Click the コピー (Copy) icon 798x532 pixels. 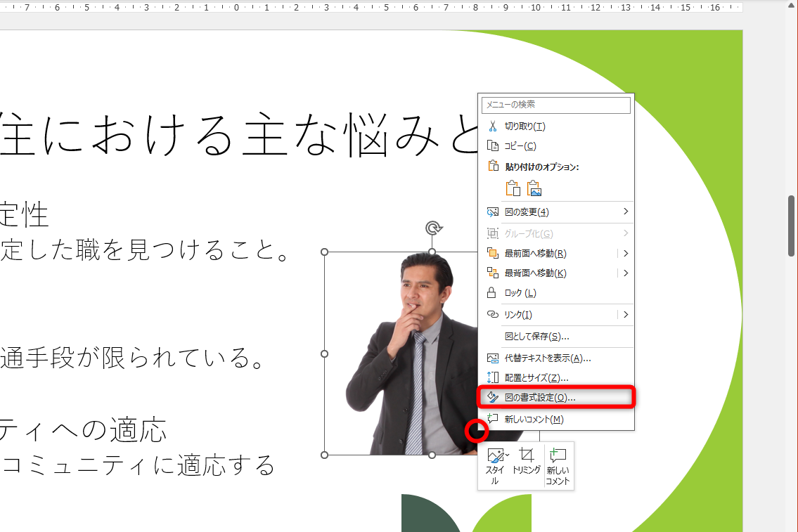pyautogui.click(x=492, y=145)
